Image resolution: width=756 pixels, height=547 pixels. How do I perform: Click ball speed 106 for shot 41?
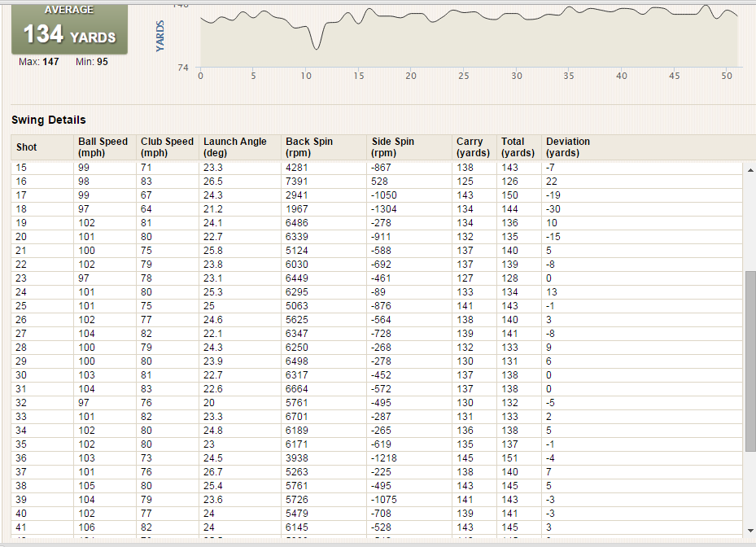(87, 527)
